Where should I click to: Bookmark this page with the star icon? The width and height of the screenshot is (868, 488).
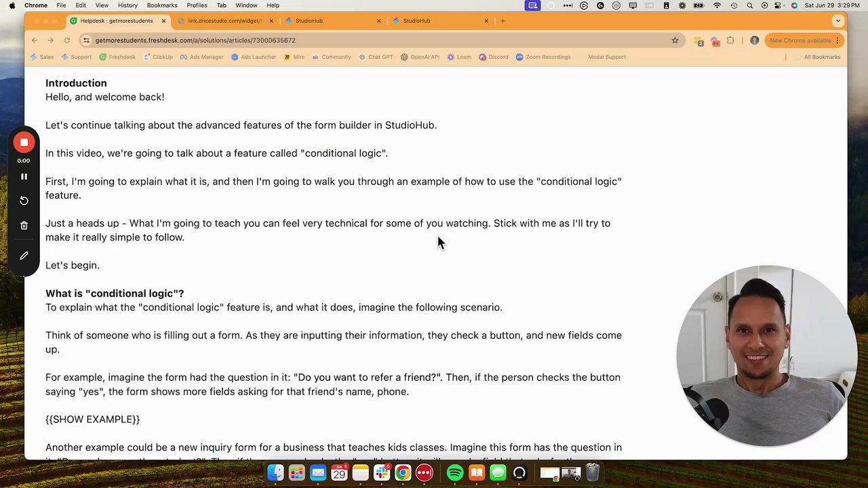tap(675, 41)
